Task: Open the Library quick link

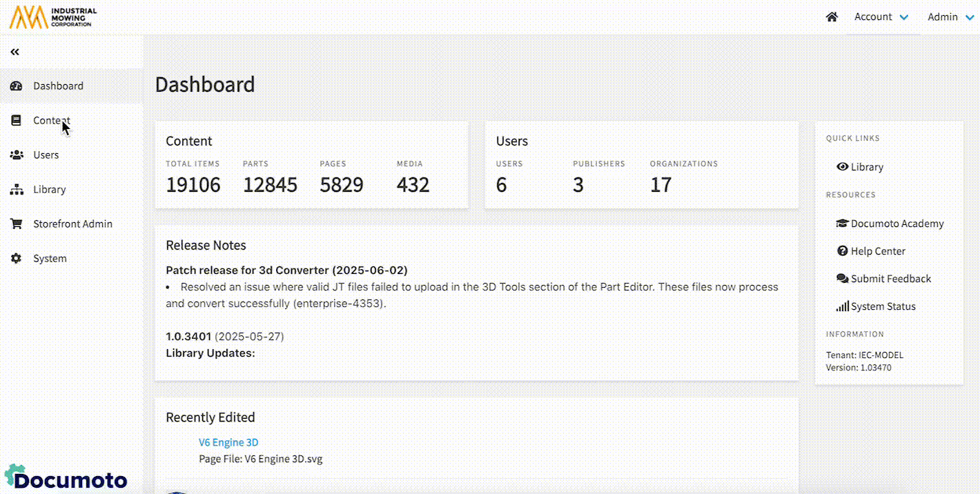Action: click(860, 167)
